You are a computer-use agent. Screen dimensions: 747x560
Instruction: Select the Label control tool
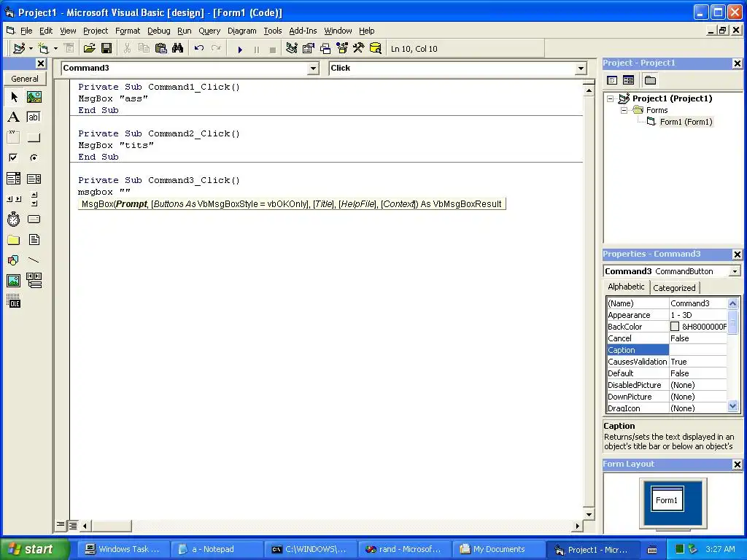(14, 117)
